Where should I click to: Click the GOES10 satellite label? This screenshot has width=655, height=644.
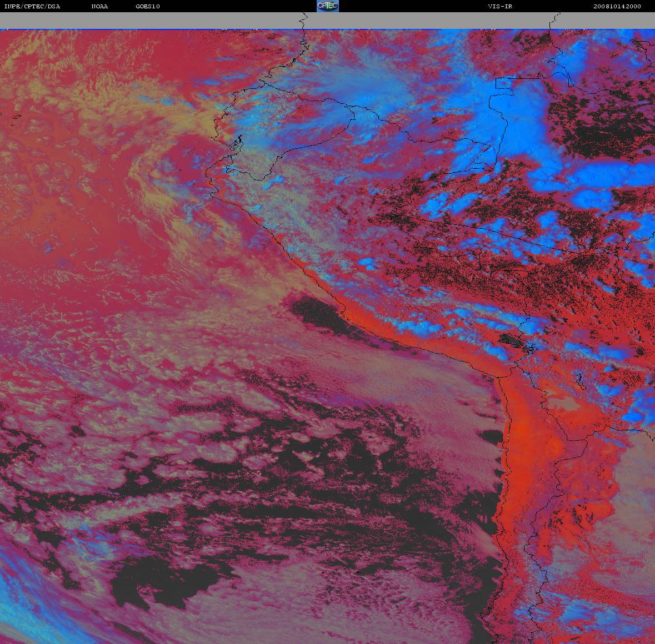coord(148,6)
